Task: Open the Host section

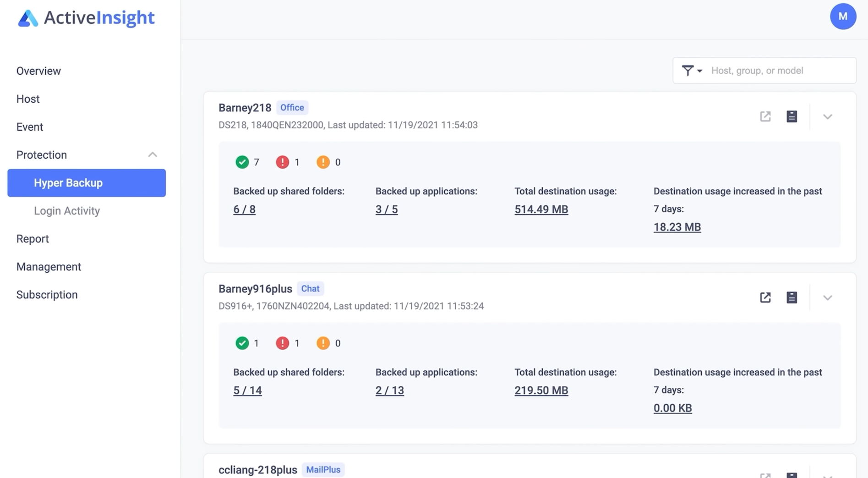Action: click(x=28, y=99)
